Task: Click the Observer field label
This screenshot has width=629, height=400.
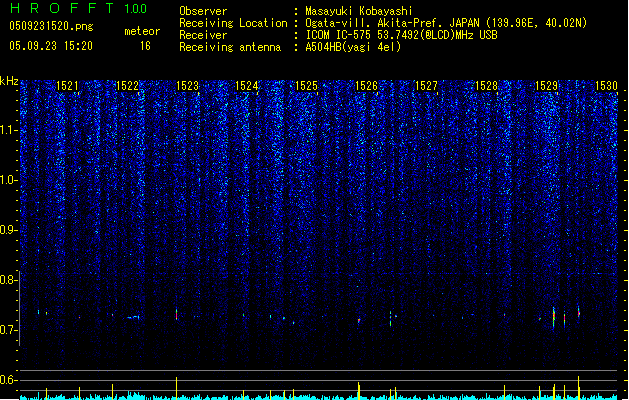Action: tap(203, 11)
